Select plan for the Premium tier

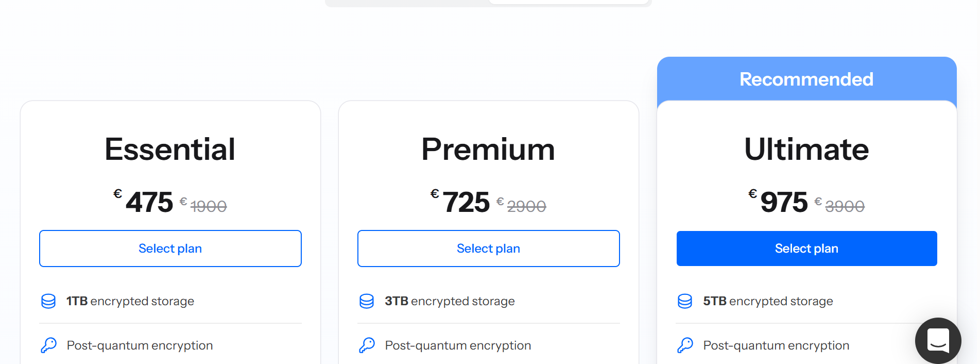[488, 249]
